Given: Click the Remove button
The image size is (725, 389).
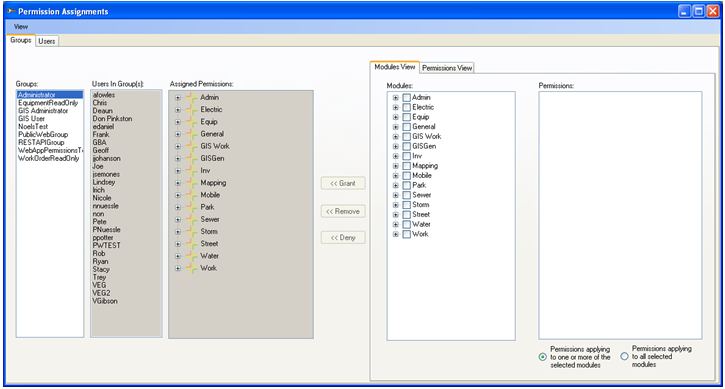Looking at the screenshot, I should (343, 211).
